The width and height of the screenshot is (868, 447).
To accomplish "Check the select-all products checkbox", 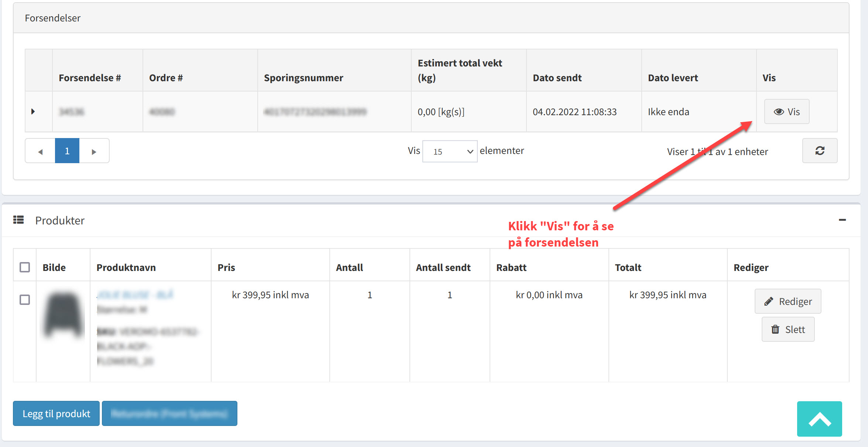I will [25, 267].
